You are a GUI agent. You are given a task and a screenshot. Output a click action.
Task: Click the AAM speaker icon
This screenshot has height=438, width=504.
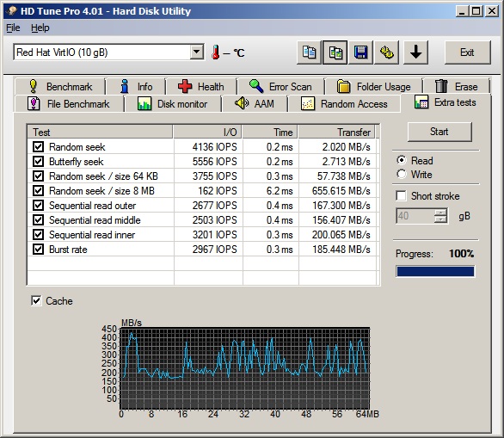tap(242, 103)
